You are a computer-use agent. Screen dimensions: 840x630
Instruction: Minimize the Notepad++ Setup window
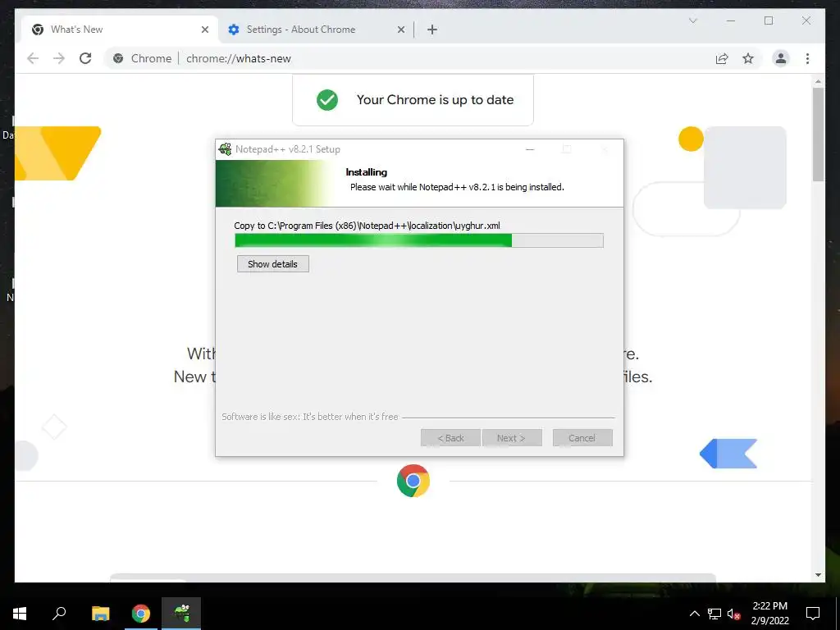tap(530, 149)
